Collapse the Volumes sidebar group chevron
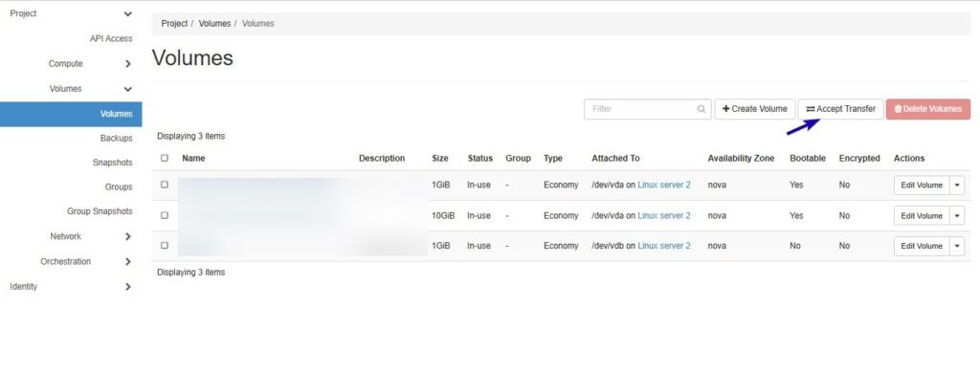Image resolution: width=980 pixels, height=372 pixels. (127, 89)
